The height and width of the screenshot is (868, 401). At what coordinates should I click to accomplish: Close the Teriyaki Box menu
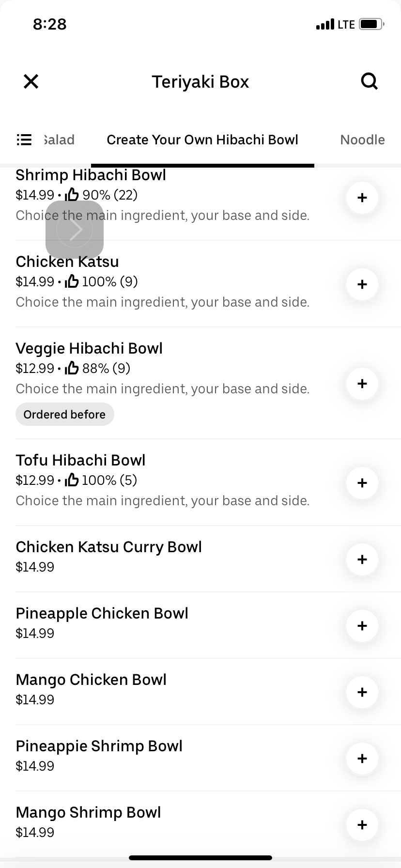31,81
